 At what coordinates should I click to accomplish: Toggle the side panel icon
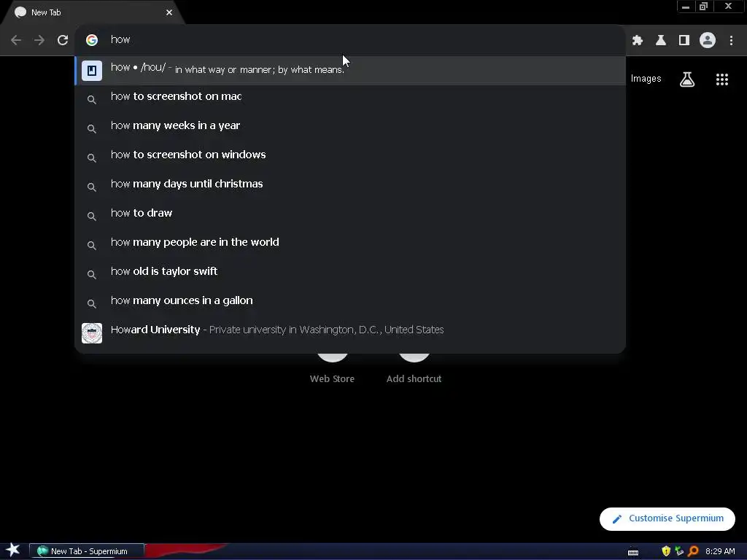coord(684,40)
